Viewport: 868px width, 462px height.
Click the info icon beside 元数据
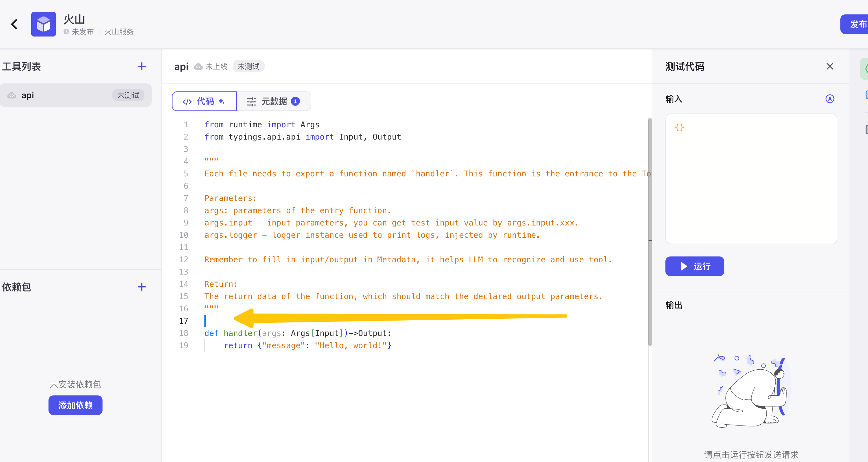(296, 101)
